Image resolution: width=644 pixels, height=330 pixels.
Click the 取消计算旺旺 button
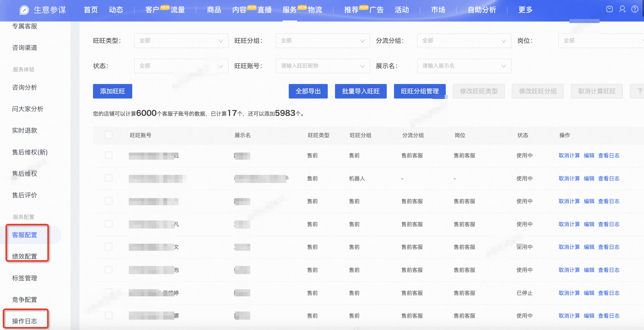pyautogui.click(x=597, y=91)
